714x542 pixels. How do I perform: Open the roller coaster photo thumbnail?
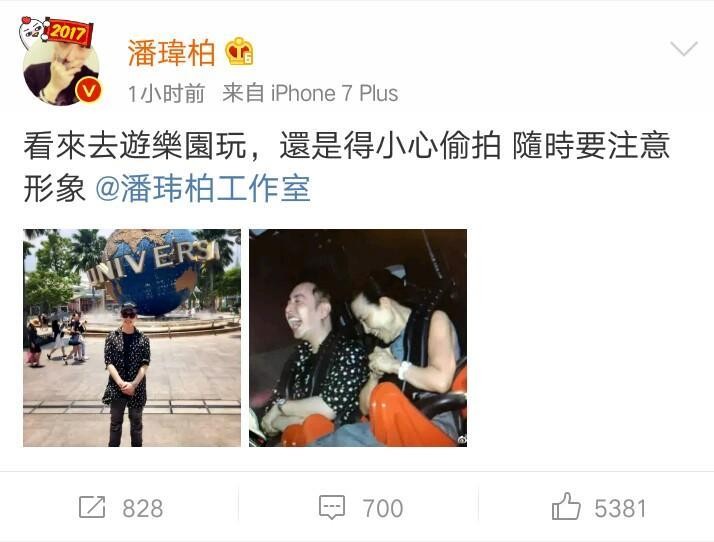[358, 338]
